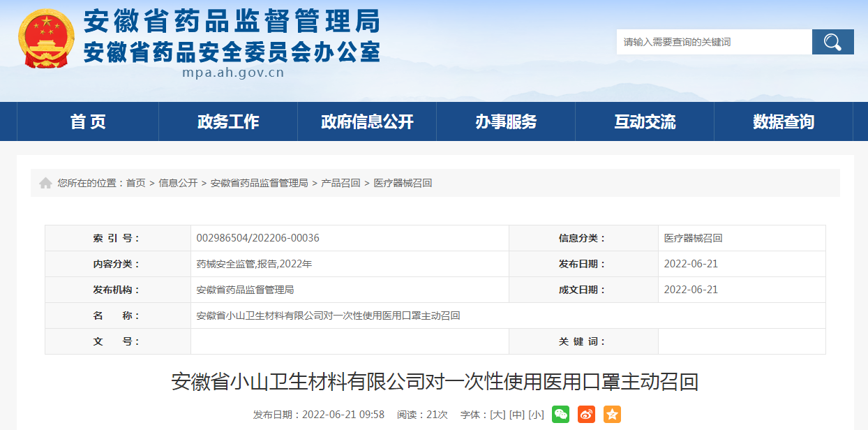Click the article headline title
The width and height of the screenshot is (868, 430).
coord(435,382)
